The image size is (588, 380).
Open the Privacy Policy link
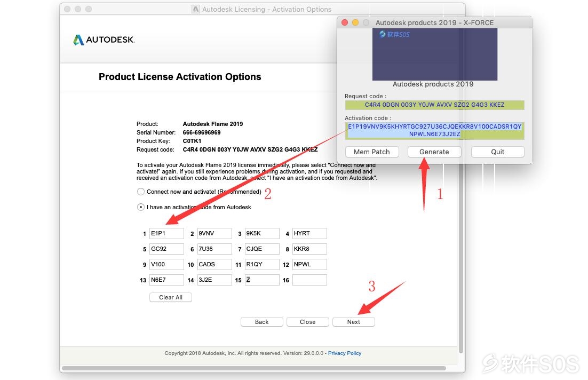(345, 353)
